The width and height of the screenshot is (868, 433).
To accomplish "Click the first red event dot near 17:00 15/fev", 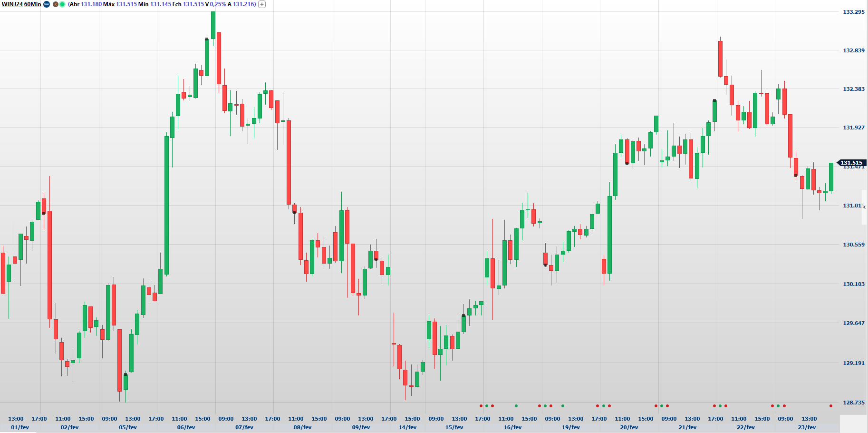I will 481,406.
